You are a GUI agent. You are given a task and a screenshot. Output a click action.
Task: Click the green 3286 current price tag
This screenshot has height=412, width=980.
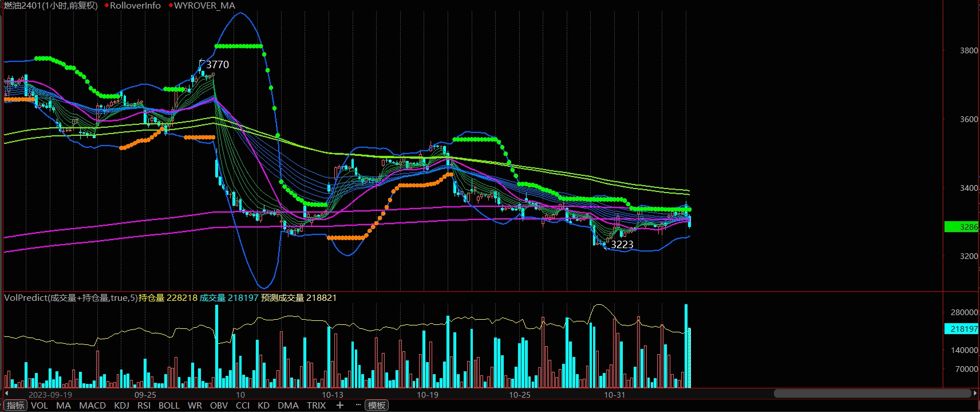962,227
